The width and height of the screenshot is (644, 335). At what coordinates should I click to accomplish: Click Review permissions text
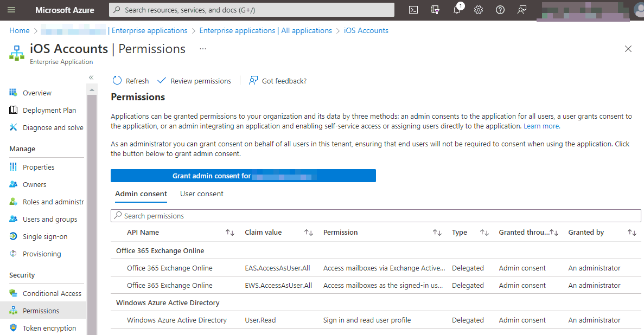click(201, 81)
